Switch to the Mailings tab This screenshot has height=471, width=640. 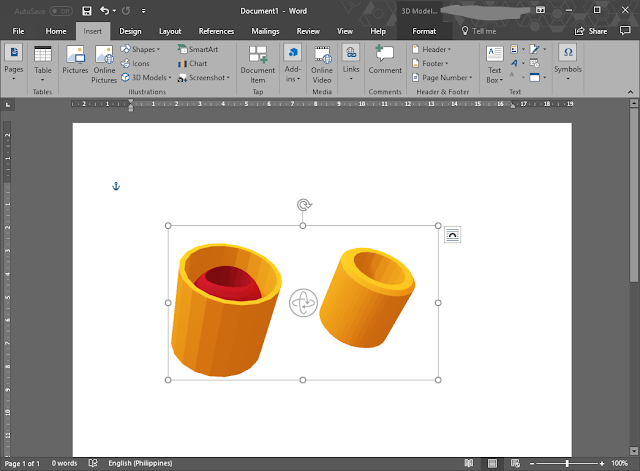point(265,31)
